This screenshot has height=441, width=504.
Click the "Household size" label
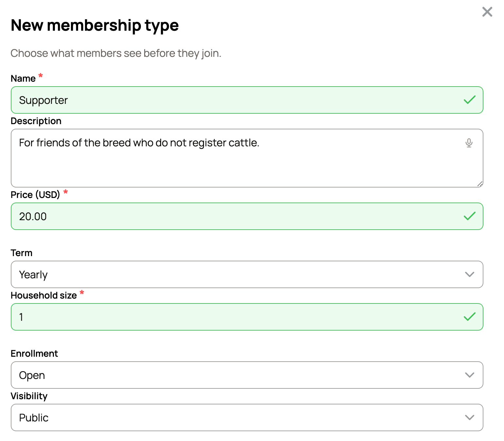44,295
